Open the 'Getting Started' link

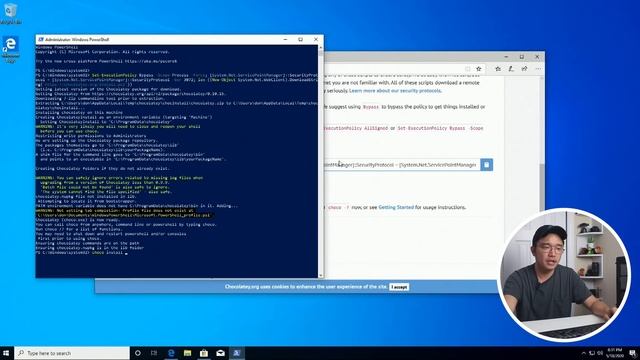[396, 207]
